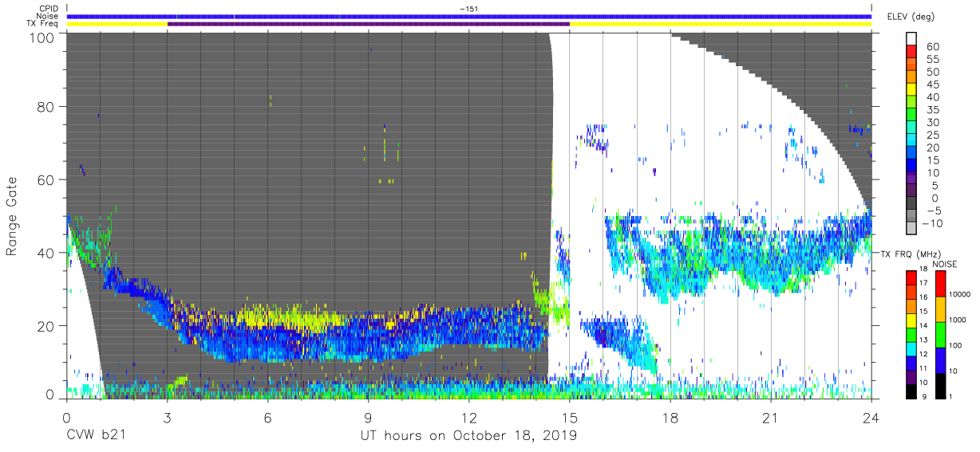Click the TX Freq label beside the top bar

coord(42,24)
